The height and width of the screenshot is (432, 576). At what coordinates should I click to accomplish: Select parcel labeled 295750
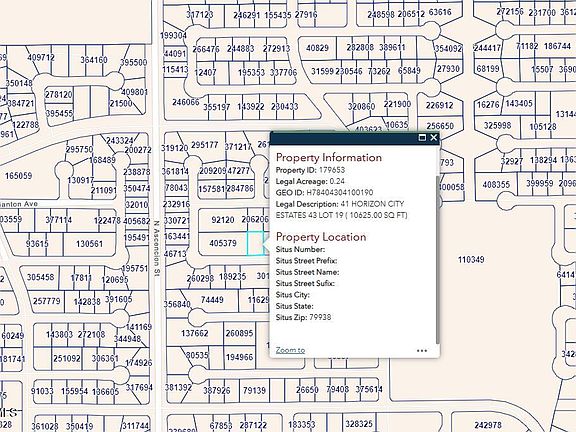(79, 150)
